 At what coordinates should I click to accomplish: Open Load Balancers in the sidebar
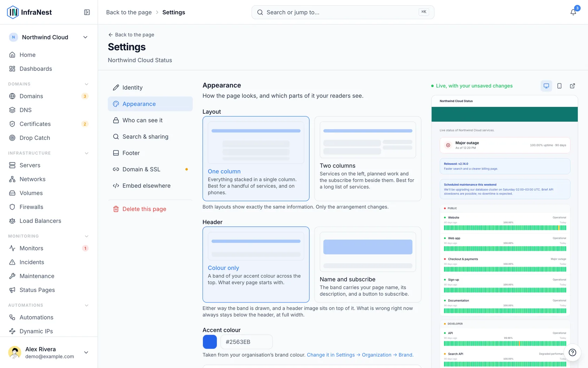pyautogui.click(x=49, y=221)
